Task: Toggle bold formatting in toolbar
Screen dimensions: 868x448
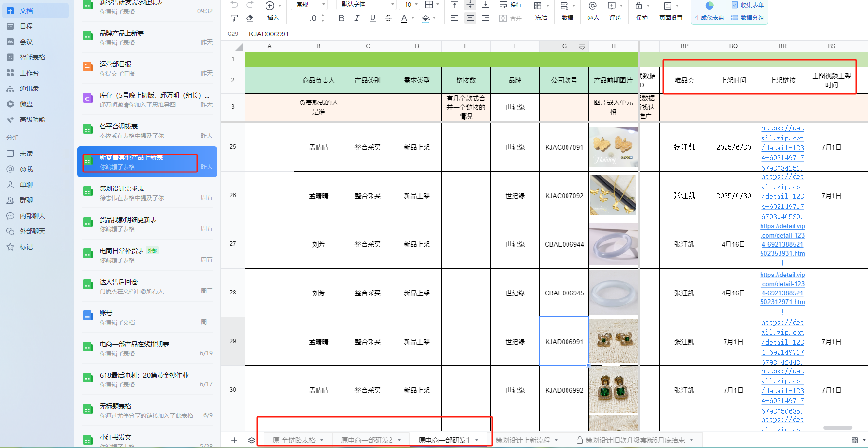Action: pos(341,18)
